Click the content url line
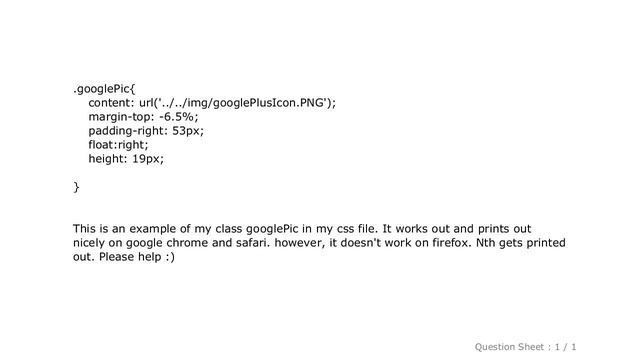 coord(212,103)
